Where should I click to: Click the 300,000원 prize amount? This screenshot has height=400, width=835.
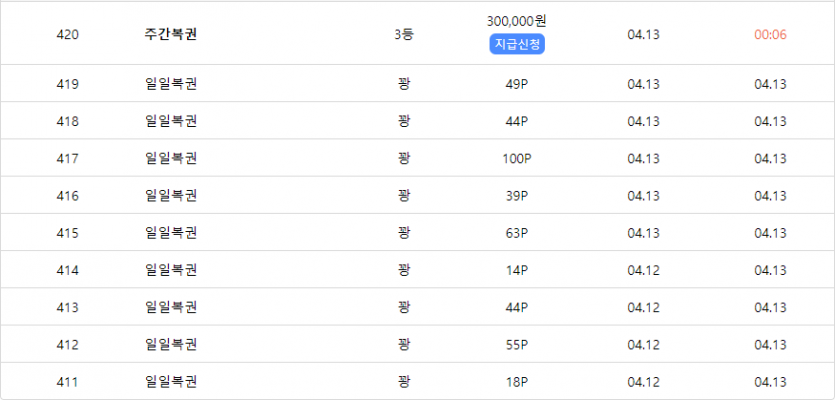(x=517, y=21)
